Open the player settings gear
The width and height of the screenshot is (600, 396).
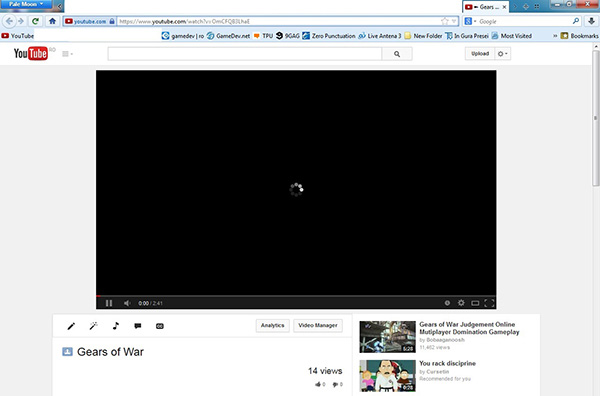click(461, 303)
